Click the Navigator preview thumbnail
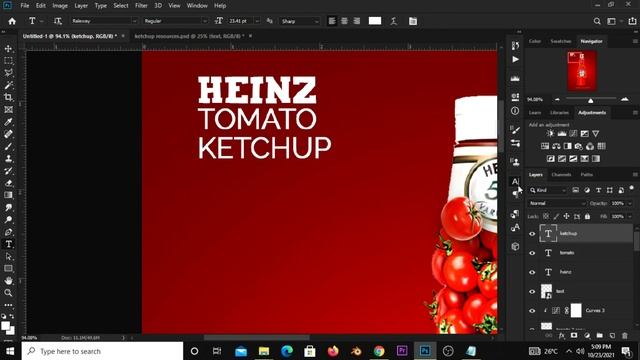Image resolution: width=640 pixels, height=360 pixels. pos(582,71)
